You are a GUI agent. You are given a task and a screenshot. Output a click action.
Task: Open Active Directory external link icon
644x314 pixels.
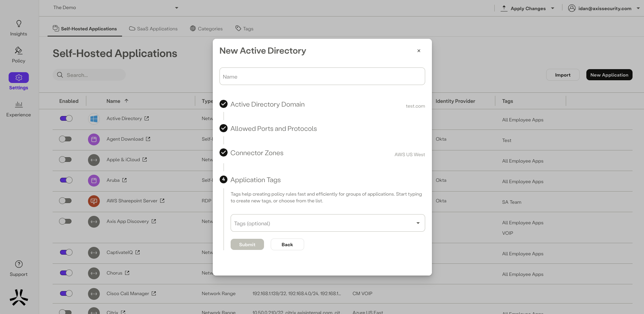point(147,118)
